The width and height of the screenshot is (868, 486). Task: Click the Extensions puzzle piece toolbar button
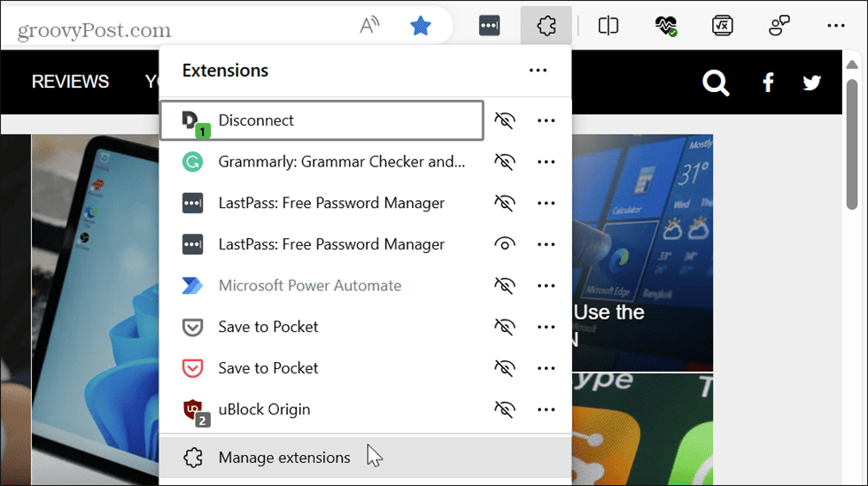[546, 26]
